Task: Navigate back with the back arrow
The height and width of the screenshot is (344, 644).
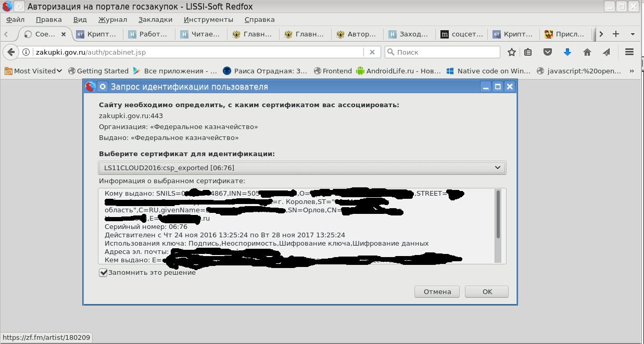Action: click(x=11, y=52)
